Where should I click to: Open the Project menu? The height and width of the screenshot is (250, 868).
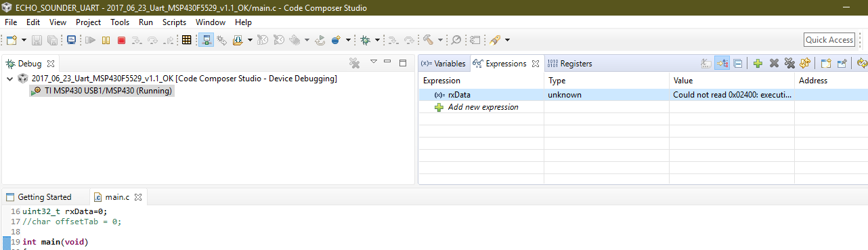(88, 22)
